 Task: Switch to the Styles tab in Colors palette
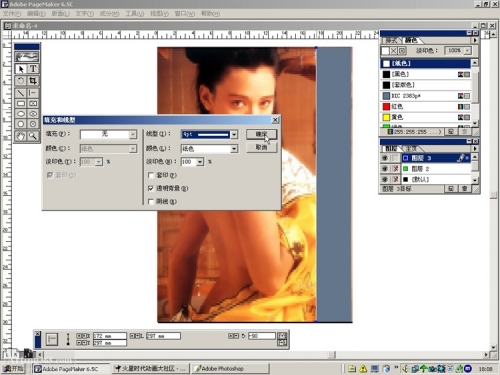(x=391, y=40)
